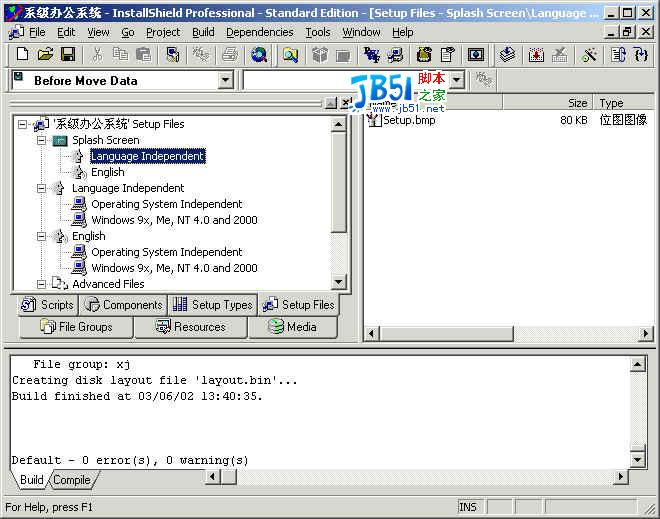The width and height of the screenshot is (660, 519).
Task: Click the globe with magnifier toolbar icon
Action: 259,55
